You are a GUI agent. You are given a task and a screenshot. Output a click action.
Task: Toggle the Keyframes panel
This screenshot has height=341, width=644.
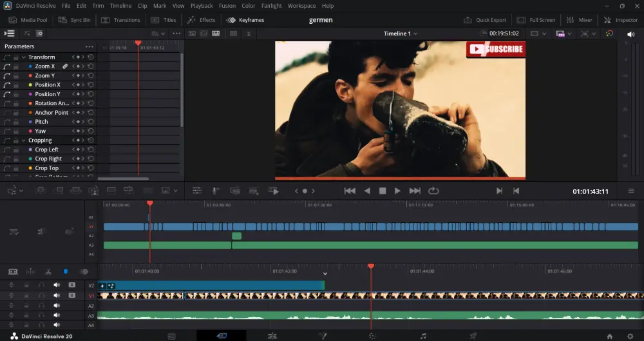tap(245, 20)
